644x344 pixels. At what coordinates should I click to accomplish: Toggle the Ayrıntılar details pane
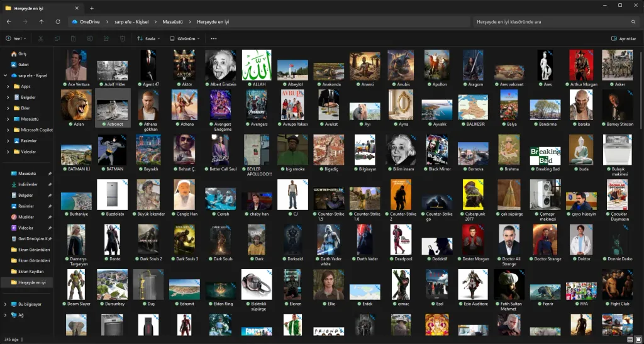pos(623,38)
